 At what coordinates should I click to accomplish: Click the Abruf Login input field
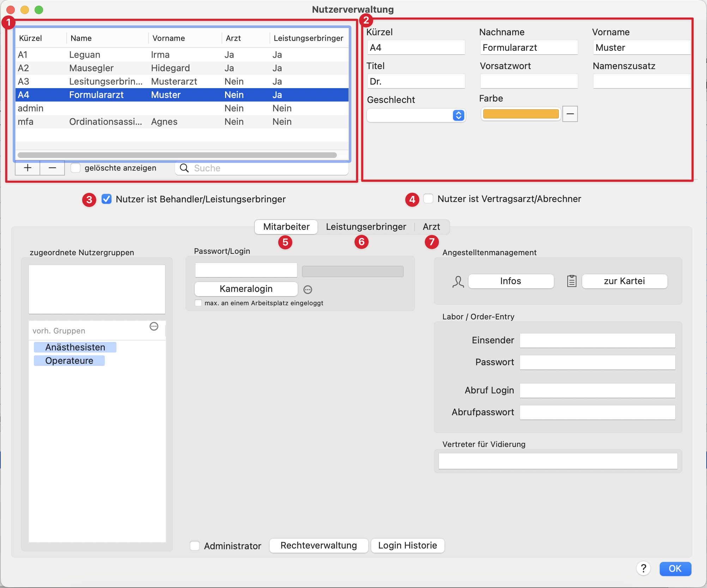coord(597,391)
